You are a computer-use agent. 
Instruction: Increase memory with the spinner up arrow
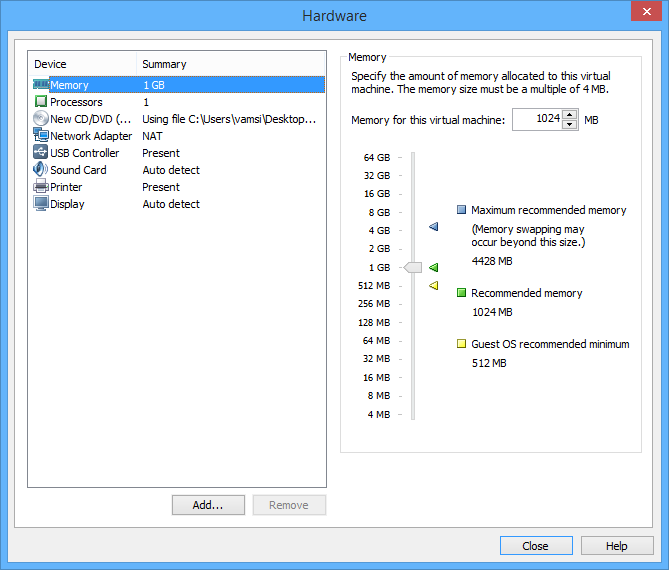coord(570,114)
